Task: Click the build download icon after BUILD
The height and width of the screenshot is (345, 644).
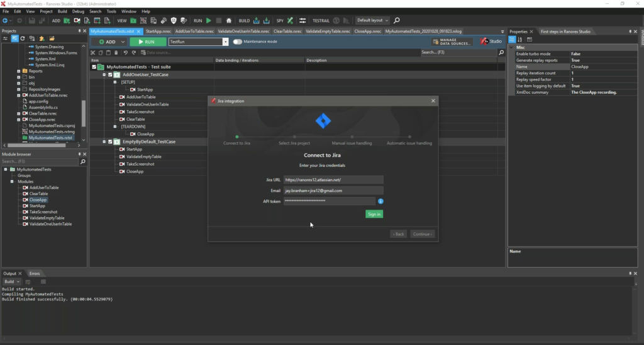Action: [x=257, y=20]
